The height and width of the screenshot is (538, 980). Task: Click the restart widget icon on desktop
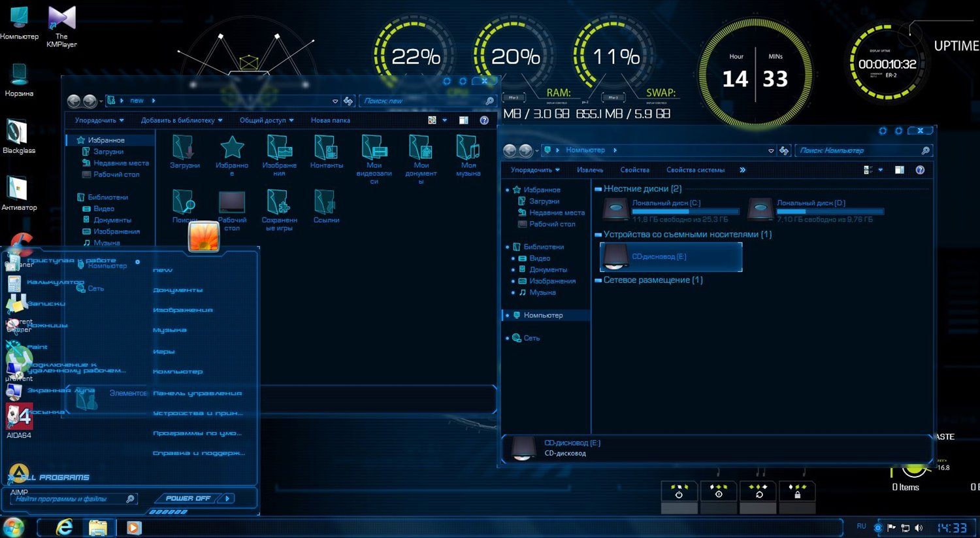coord(758,492)
